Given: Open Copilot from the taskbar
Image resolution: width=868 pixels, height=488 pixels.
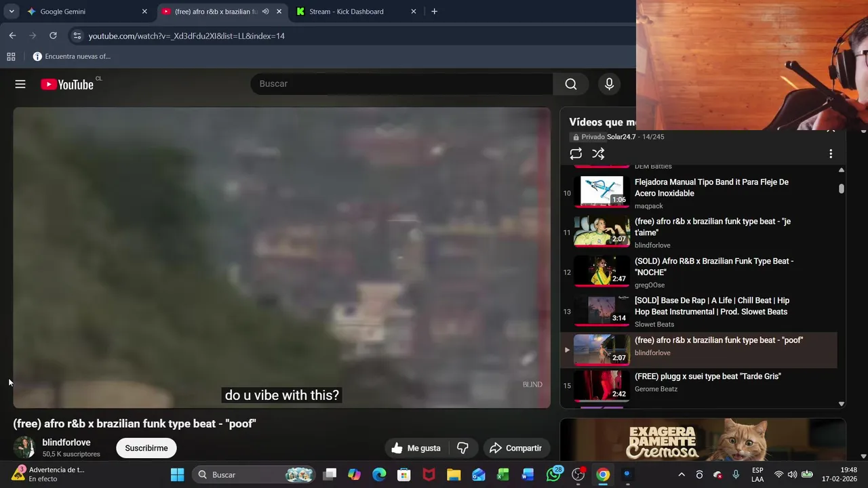Looking at the screenshot, I should point(354,474).
